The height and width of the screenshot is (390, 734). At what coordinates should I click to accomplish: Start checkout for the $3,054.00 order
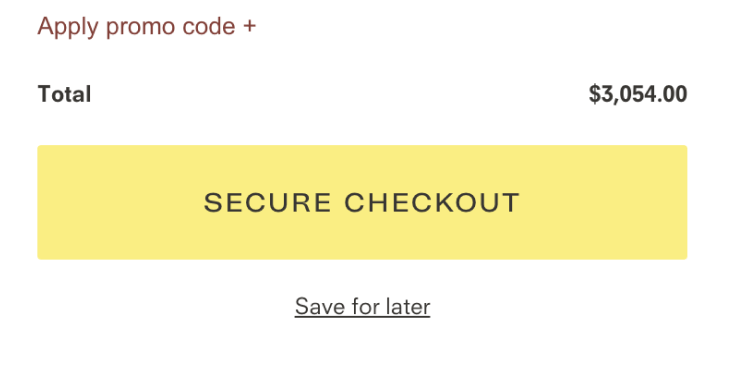pyautogui.click(x=362, y=202)
